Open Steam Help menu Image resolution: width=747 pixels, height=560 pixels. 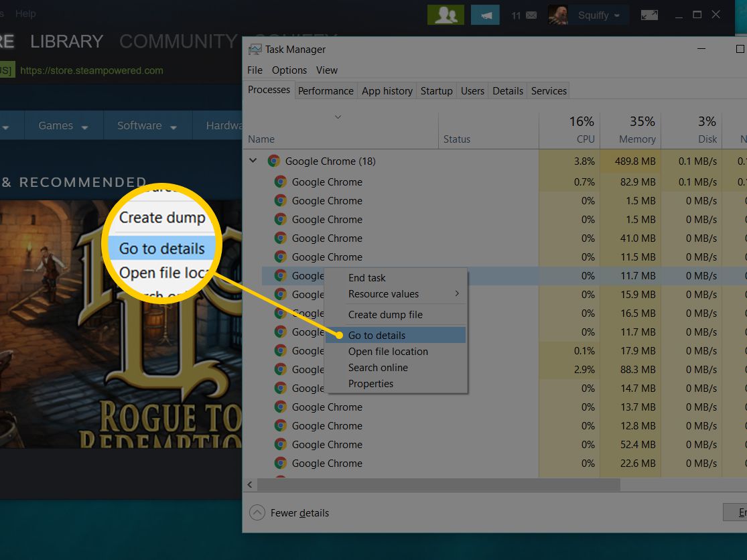25,14
